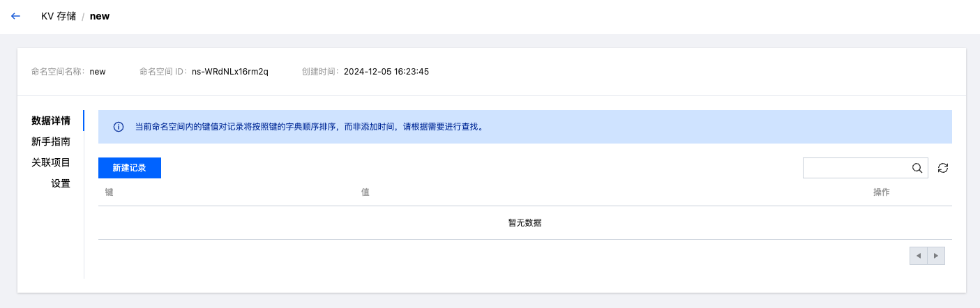Click the namespace ID ns-WRdNLx16rm2q

[x=230, y=71]
